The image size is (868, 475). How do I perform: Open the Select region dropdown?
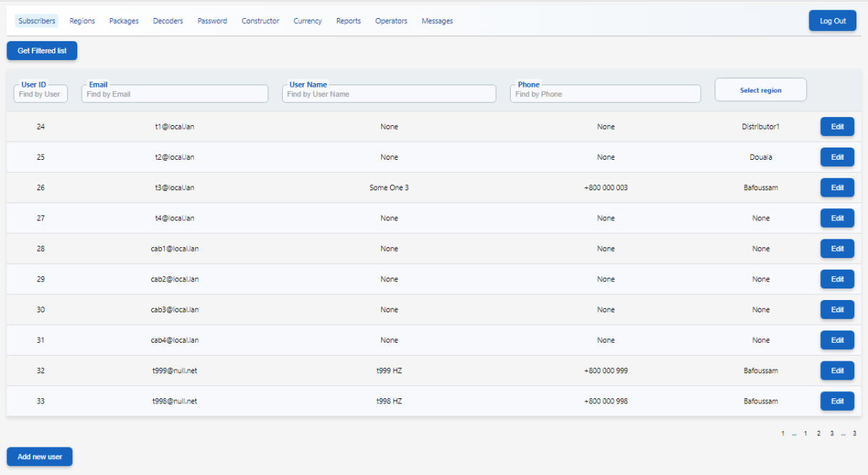(x=760, y=90)
